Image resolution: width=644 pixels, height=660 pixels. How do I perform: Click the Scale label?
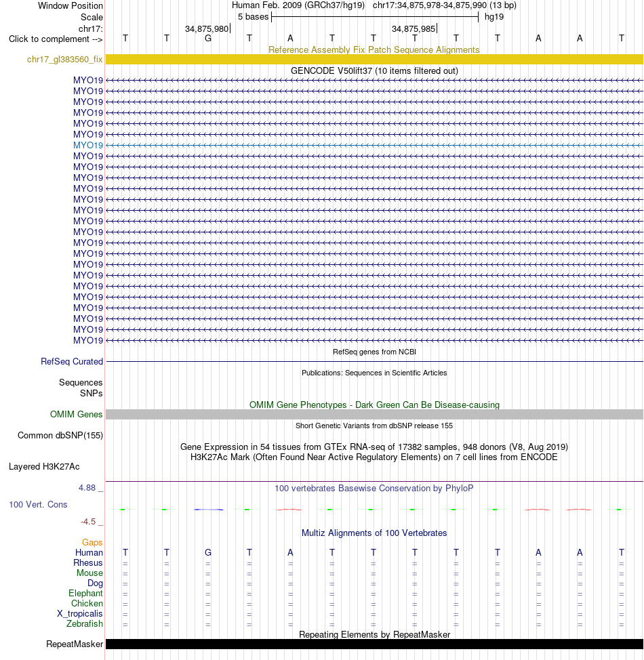tap(92, 17)
